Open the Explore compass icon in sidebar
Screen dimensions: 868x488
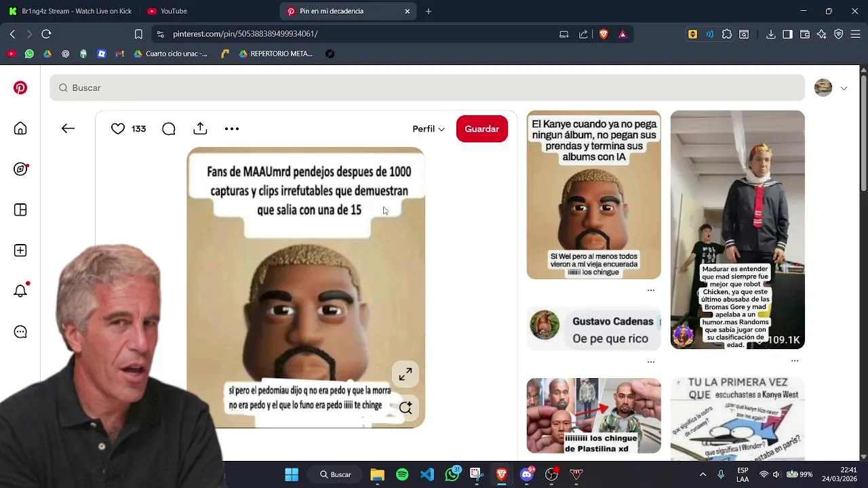pos(20,169)
